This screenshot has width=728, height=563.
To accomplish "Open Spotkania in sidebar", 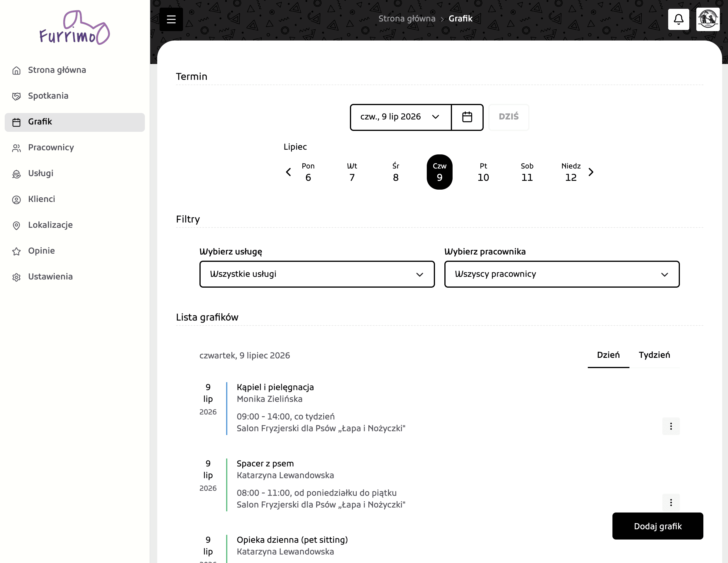I will coord(75,96).
